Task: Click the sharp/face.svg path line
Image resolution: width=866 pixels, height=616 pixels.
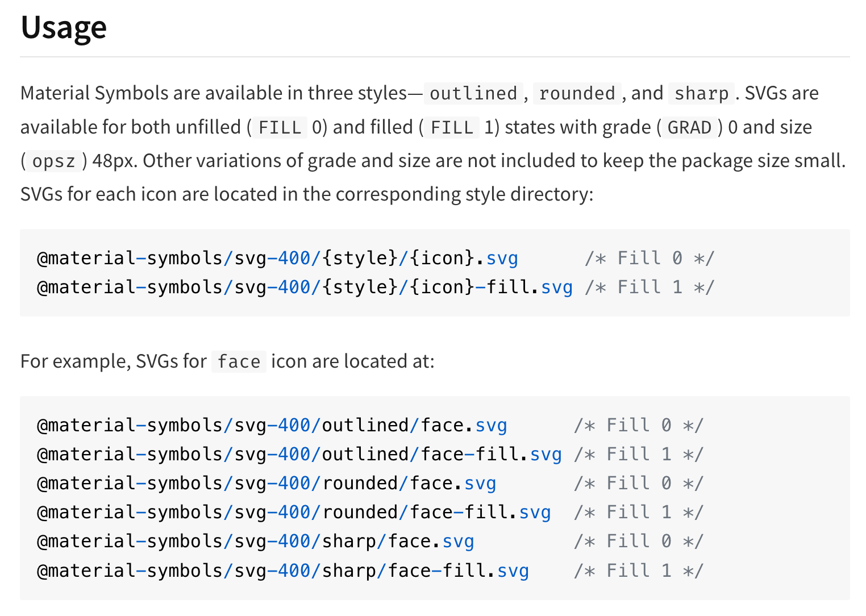Action: pyautogui.click(x=255, y=542)
